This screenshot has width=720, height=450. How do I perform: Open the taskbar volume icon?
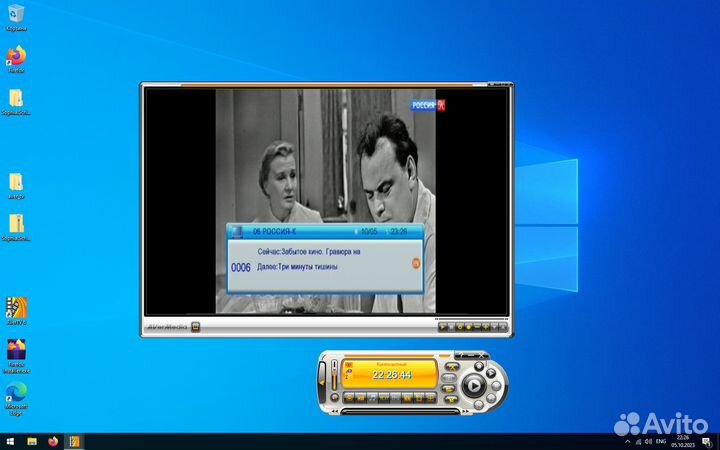click(648, 442)
